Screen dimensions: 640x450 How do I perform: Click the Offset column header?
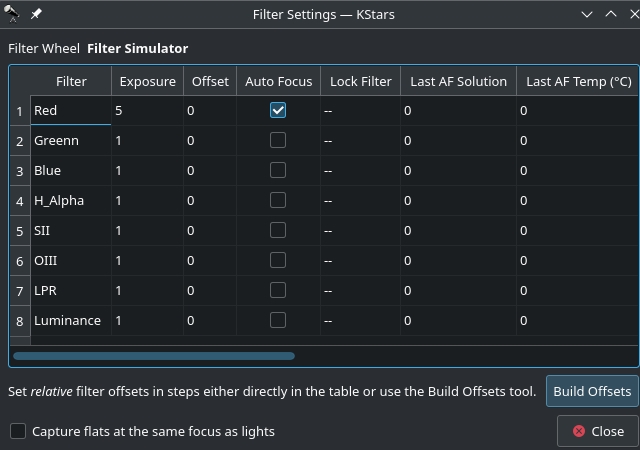click(x=210, y=81)
